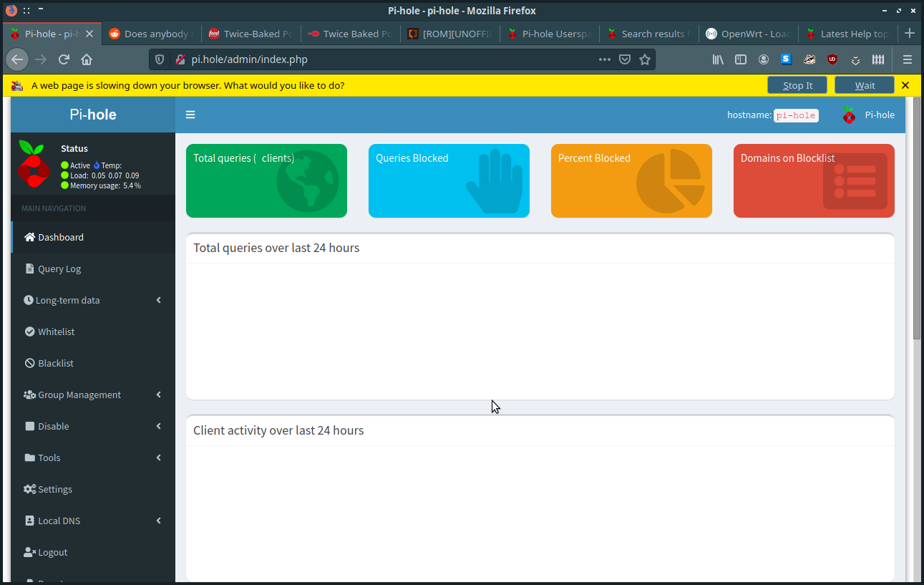Click the hostname pi-hole label

coord(796,115)
